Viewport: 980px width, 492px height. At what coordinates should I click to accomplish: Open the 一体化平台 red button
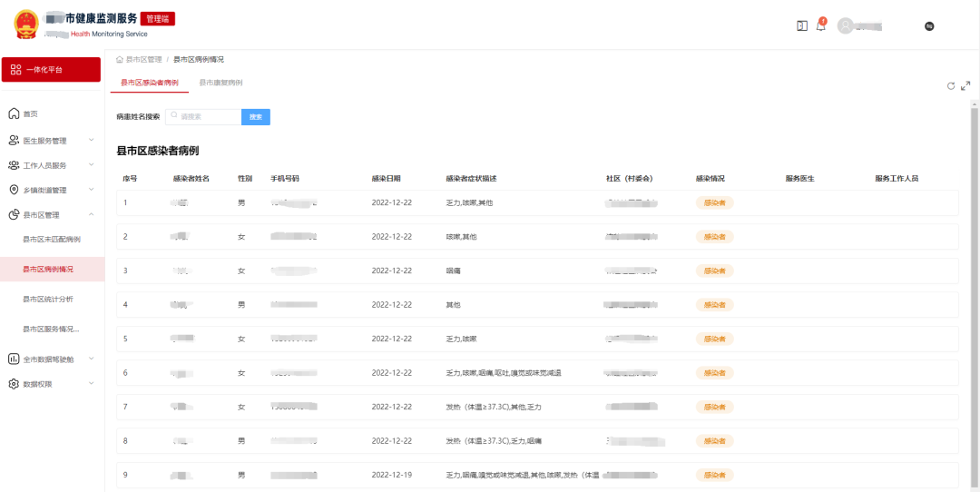(x=51, y=70)
